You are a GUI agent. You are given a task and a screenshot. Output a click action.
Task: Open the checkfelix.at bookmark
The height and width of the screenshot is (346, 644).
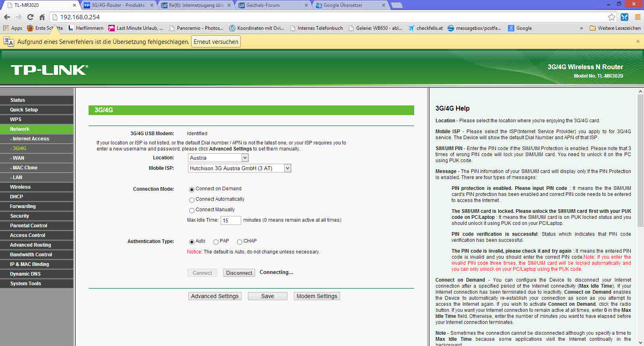pos(425,28)
